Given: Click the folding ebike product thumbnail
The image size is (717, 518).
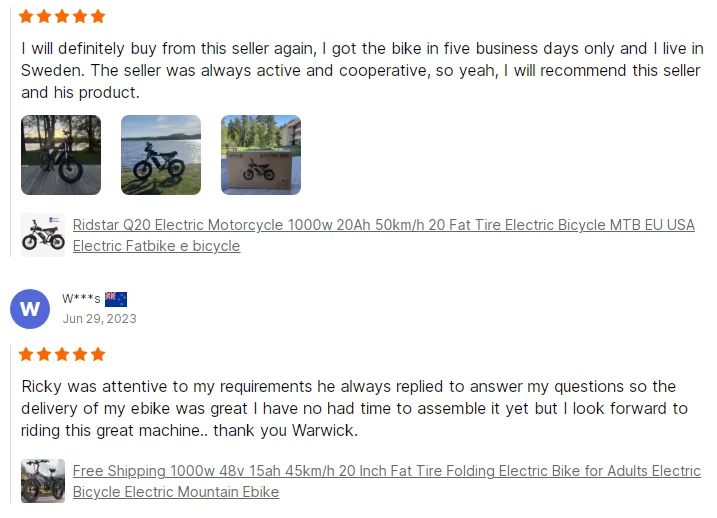Looking at the screenshot, I should 43,481.
